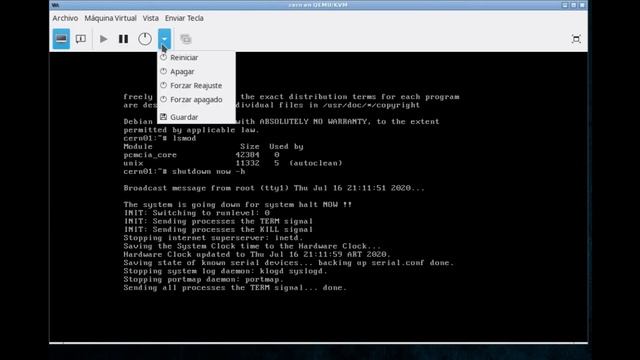Start the virtual machine with Run button
Viewport: 640px width, 360px height.
tap(103, 39)
